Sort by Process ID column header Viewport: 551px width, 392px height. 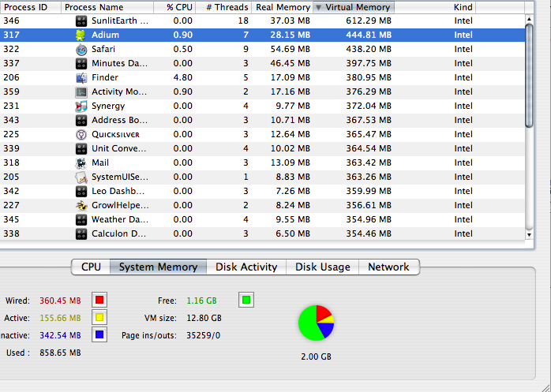[x=31, y=7]
